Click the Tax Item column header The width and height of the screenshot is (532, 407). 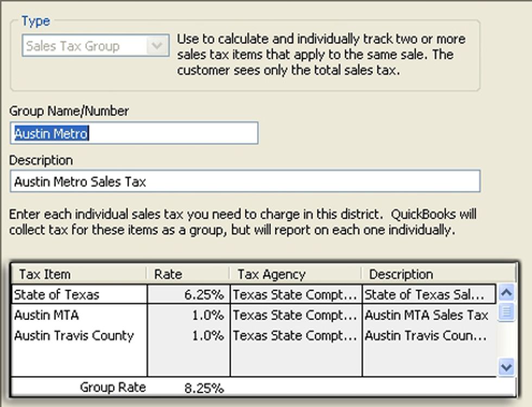[38, 274]
